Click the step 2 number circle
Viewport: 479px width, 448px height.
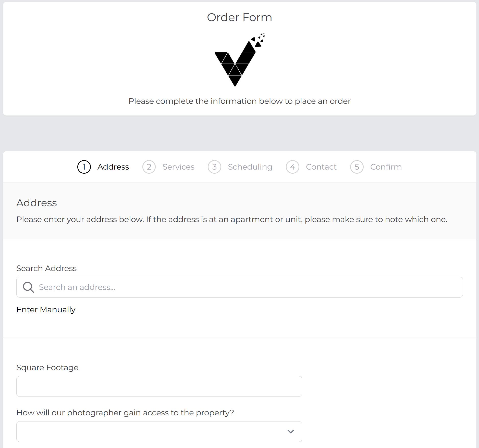tap(149, 167)
